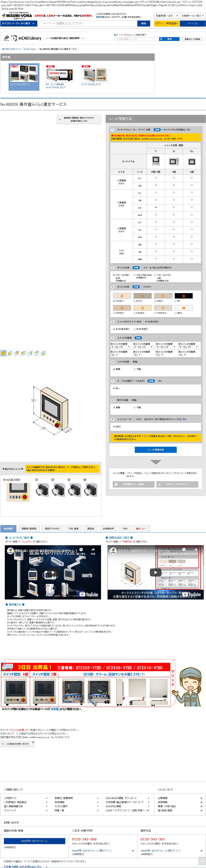Select the first 3D view cube icon
The image size is (206, 868).
click(x=3, y=353)
